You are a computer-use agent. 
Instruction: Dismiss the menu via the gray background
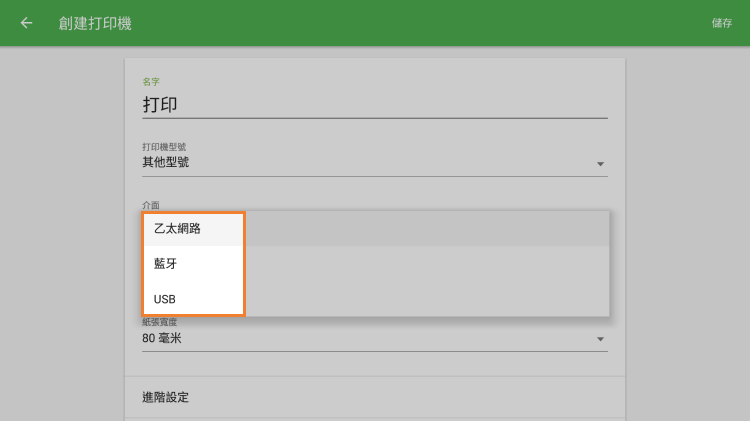(x=60, y=250)
